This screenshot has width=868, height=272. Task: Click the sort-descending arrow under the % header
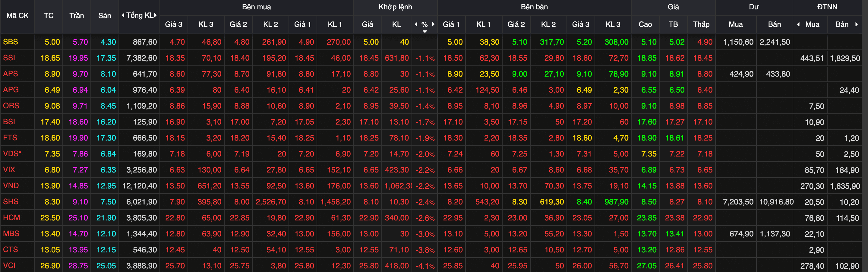425,31
